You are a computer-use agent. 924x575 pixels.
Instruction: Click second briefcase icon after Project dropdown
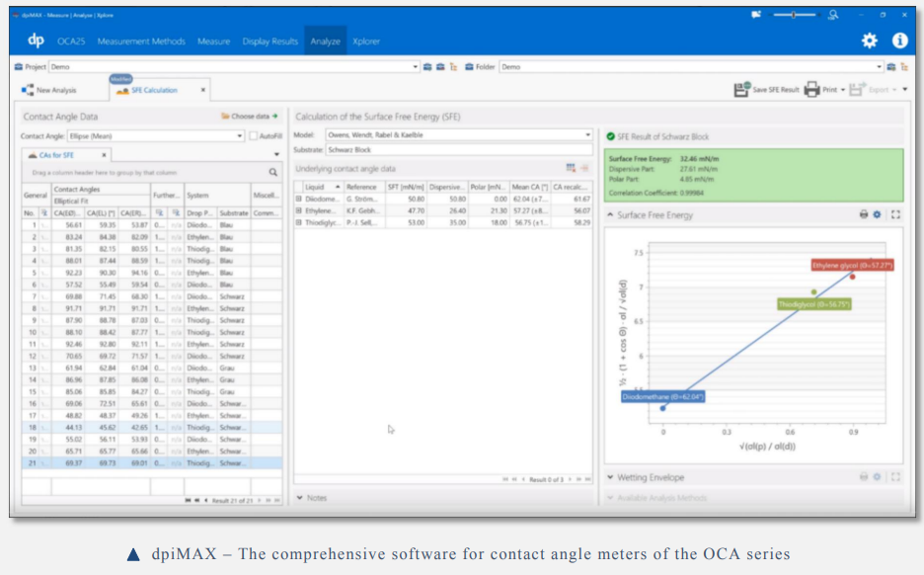point(440,66)
